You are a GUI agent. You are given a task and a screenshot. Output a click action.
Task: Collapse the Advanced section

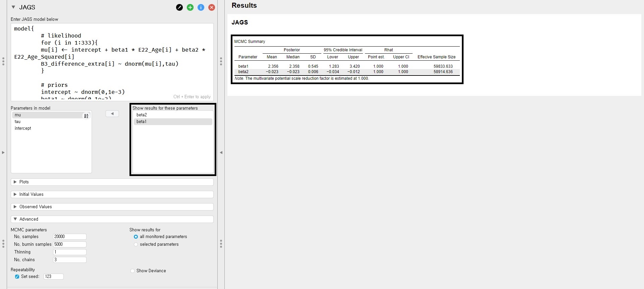(x=112, y=219)
